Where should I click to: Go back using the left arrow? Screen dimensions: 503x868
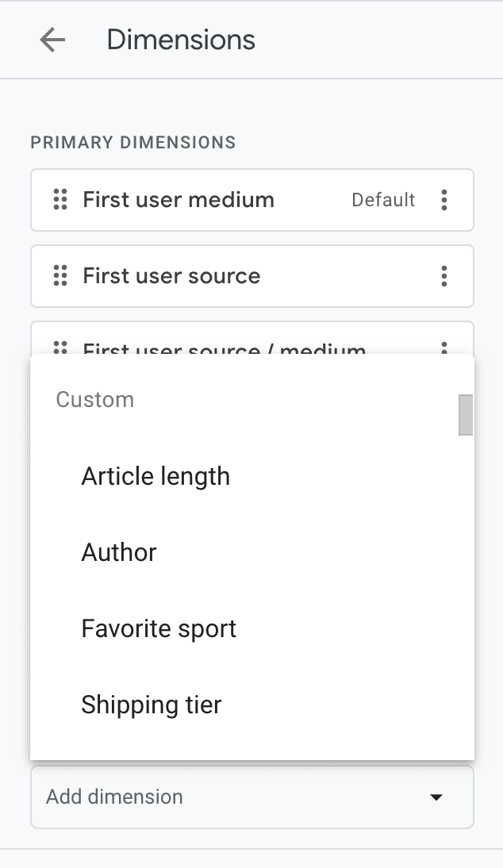click(52, 40)
